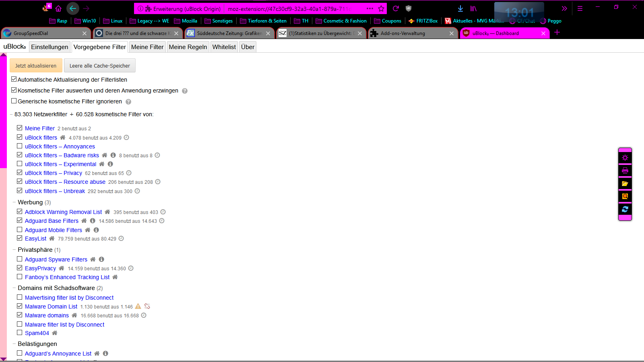Image resolution: width=644 pixels, height=362 pixels.
Task: Open the Firefox downloads panel
Action: tap(460, 8)
